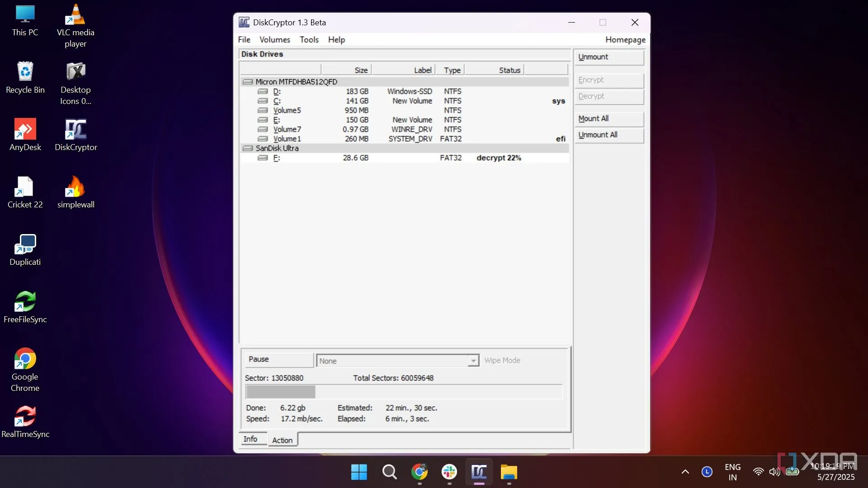This screenshot has width=868, height=488.
Task: Select the F: SanDisk volume icon
Action: (262, 158)
